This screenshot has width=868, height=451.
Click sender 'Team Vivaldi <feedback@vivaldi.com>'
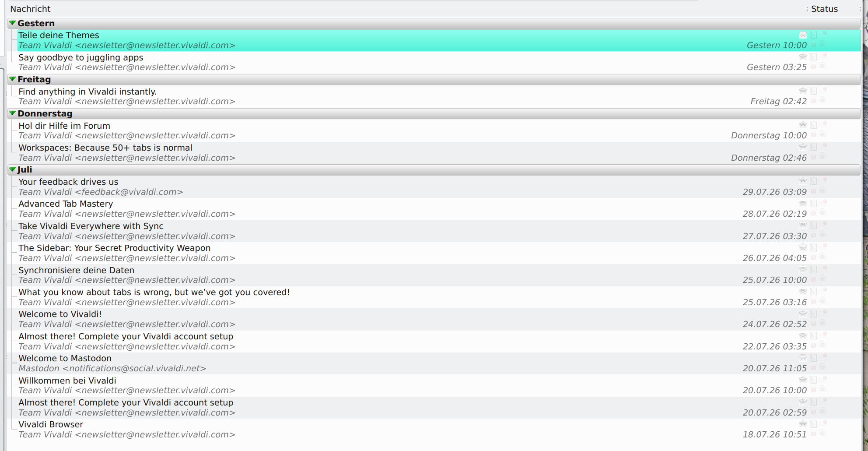[101, 192]
